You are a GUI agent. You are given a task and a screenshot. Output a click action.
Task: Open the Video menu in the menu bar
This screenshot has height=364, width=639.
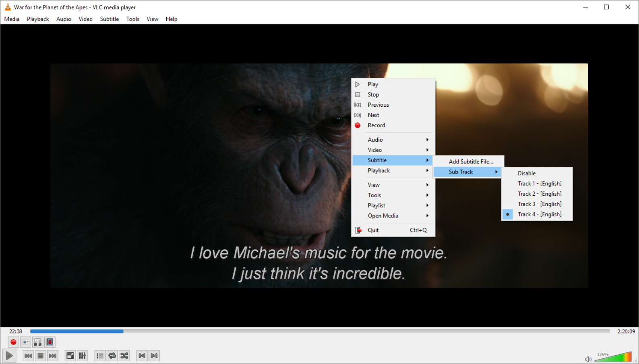tap(85, 19)
